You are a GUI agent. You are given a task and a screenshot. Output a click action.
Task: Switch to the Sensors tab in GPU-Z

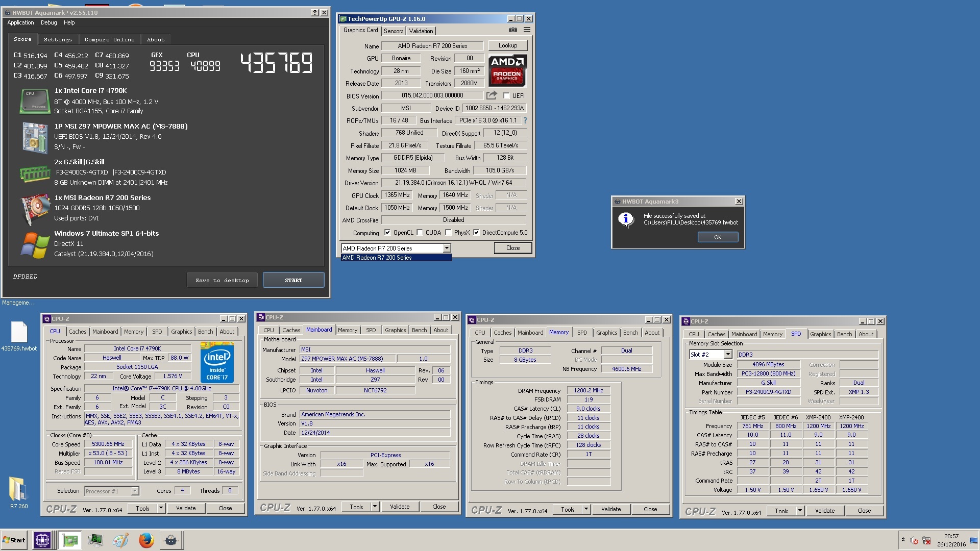(394, 31)
